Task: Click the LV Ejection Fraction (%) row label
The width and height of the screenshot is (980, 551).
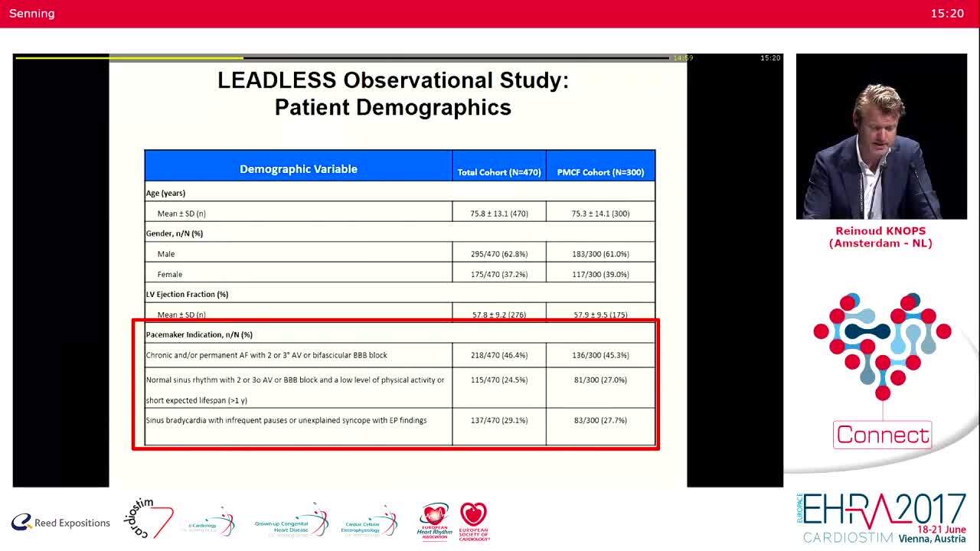Action: point(188,294)
